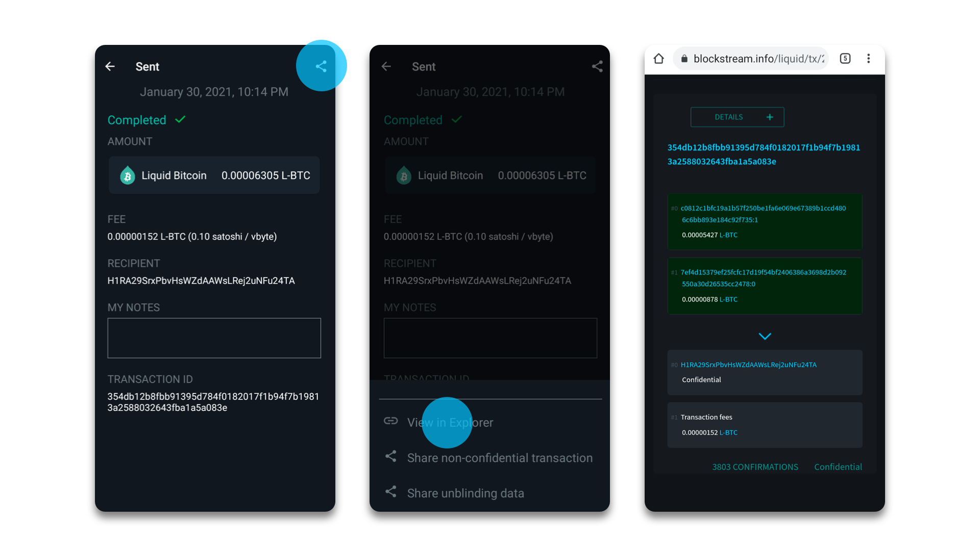Open browser tabs counter showing 5
This screenshot has width=980, height=551.
coord(845,59)
